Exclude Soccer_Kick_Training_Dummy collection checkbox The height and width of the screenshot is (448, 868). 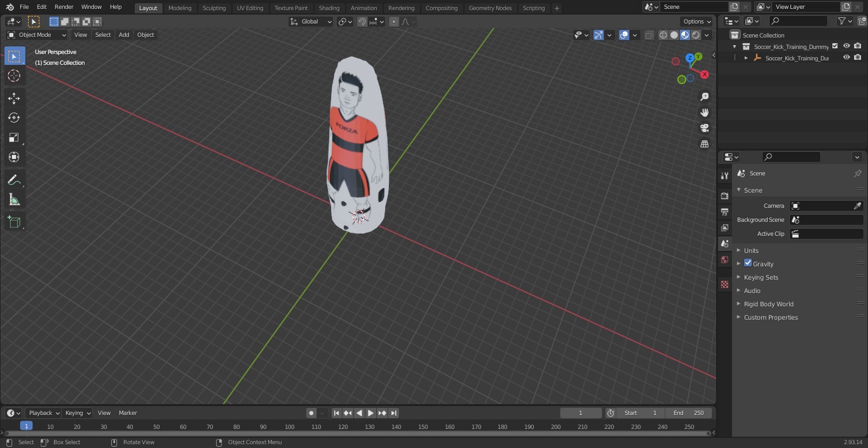(x=835, y=46)
